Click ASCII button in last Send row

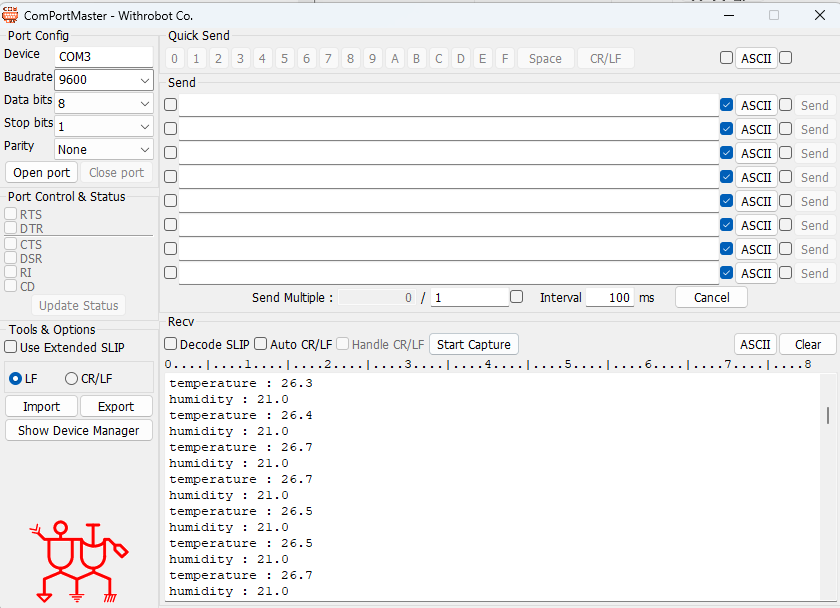tap(756, 274)
